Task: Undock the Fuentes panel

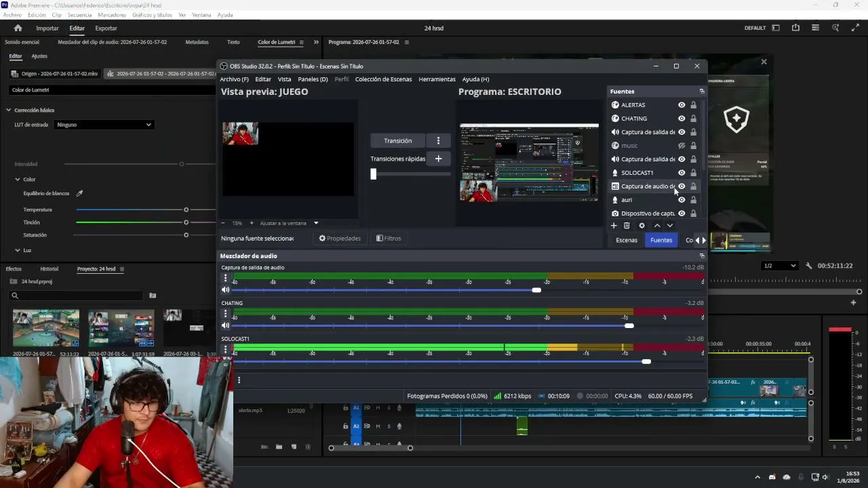Action: (x=702, y=91)
